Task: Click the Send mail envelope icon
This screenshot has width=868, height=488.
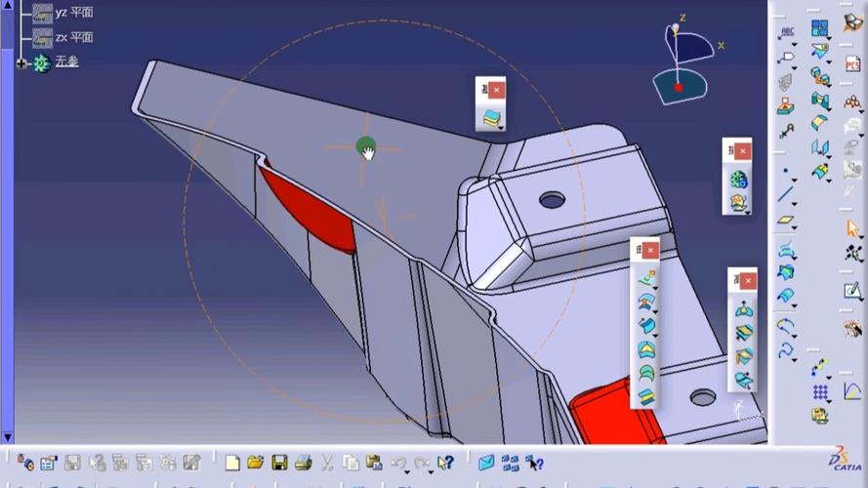Action: pos(486,463)
